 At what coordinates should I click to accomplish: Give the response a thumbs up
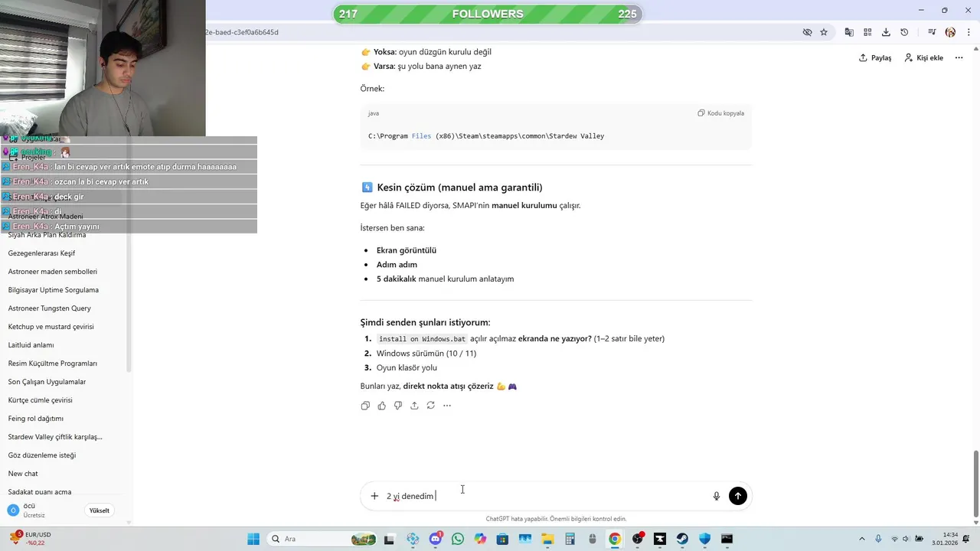tap(381, 406)
